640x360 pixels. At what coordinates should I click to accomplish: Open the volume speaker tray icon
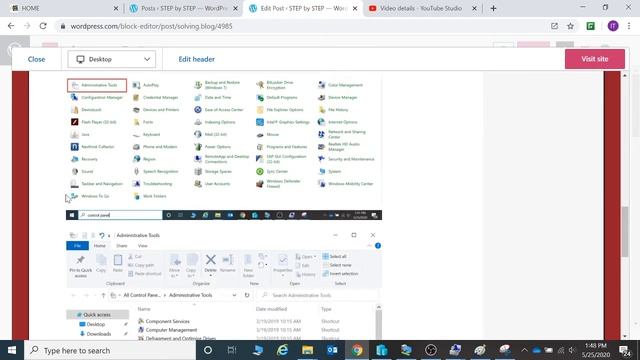click(x=572, y=350)
